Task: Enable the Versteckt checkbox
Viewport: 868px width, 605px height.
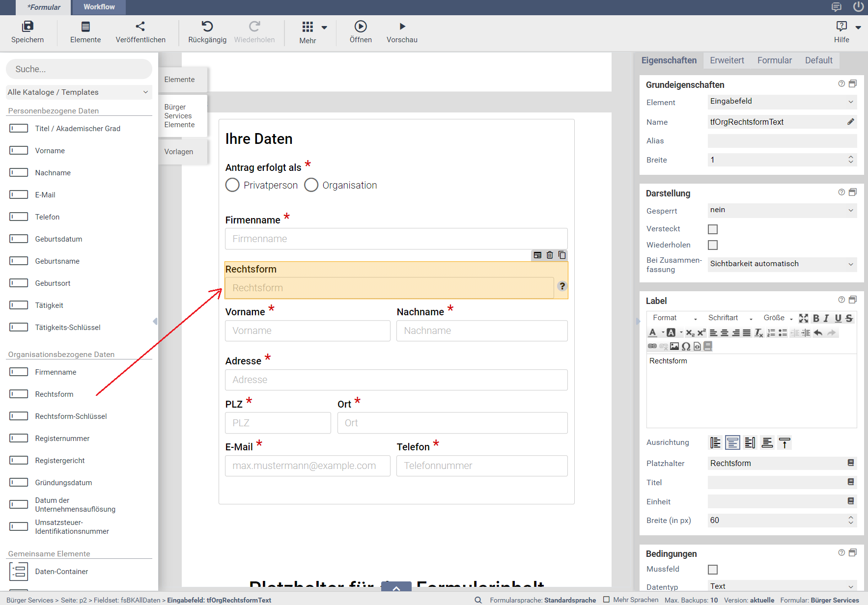Action: coord(712,229)
